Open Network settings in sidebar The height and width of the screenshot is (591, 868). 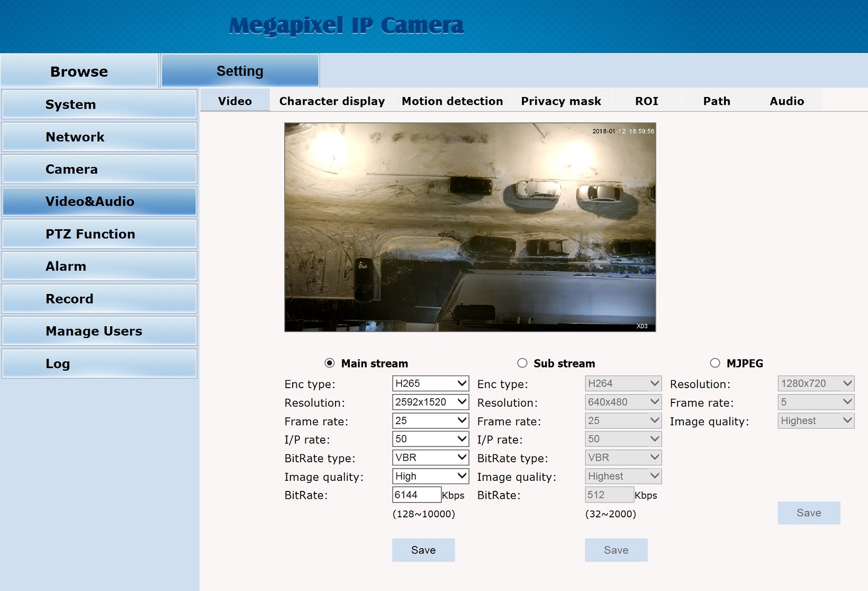(100, 137)
